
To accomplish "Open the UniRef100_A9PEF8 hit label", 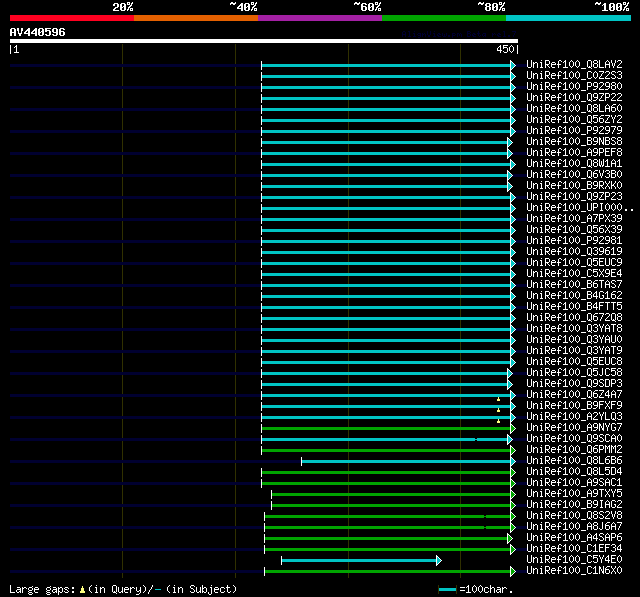I will tap(574, 153).
